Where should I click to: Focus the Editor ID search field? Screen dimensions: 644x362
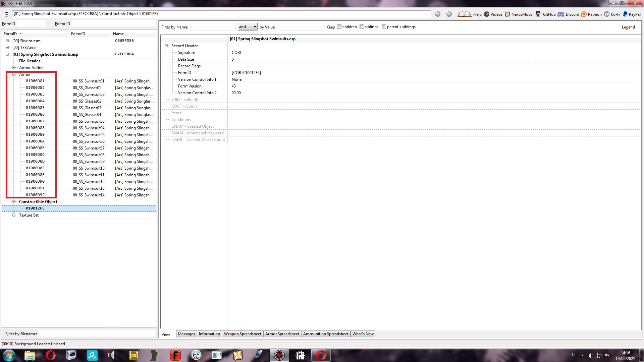tap(113, 24)
